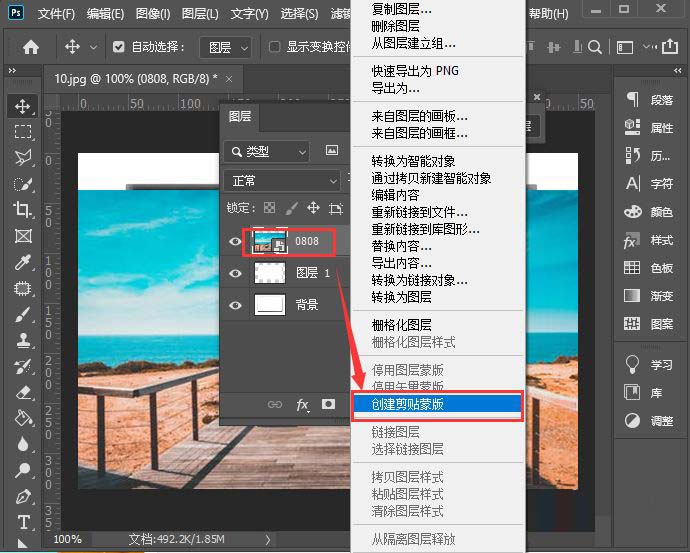Select the Brush tool
The width and height of the screenshot is (690, 553).
(x=22, y=315)
